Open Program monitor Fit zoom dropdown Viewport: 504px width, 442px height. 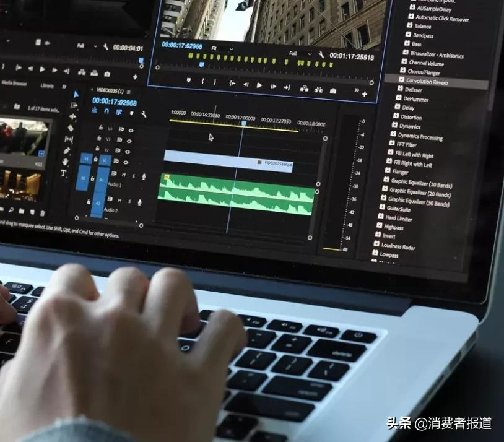coord(222,48)
